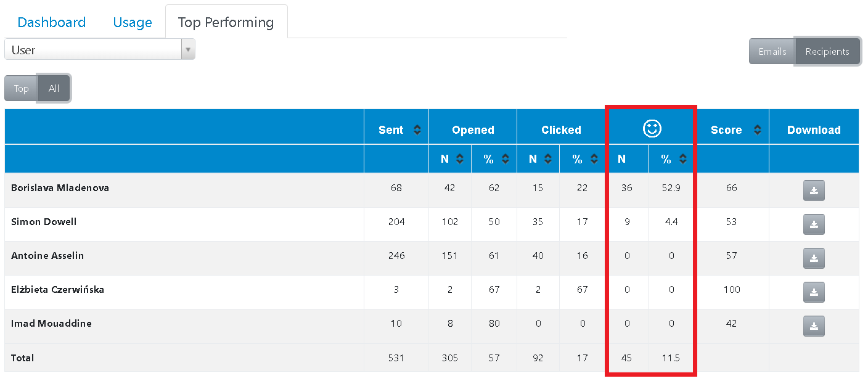Switch to the Usage tab
Image resolution: width=868 pixels, height=381 pixels.
tap(133, 23)
